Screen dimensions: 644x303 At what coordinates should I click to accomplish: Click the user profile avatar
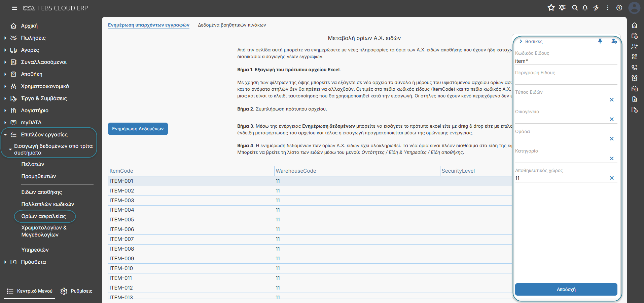click(634, 8)
